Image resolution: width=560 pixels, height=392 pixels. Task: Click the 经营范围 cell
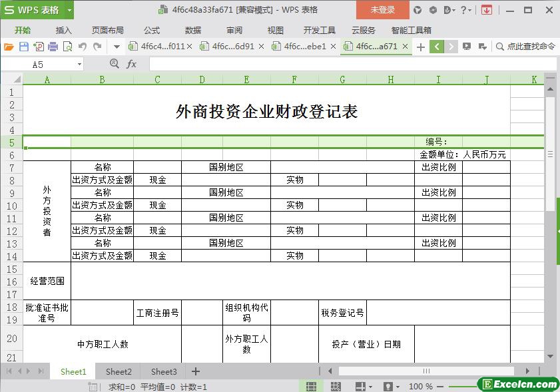pyautogui.click(x=47, y=281)
